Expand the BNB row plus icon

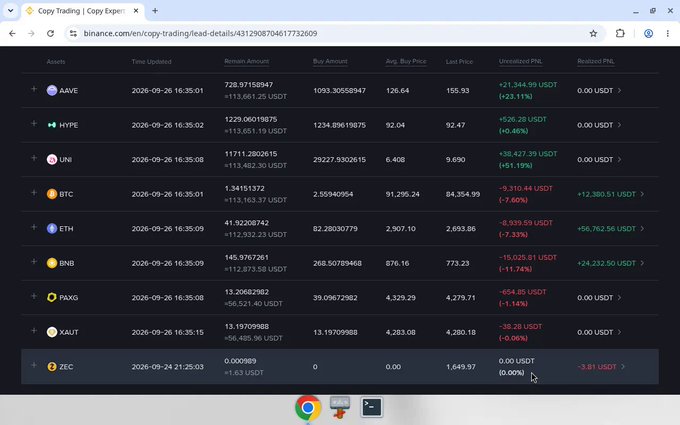click(34, 262)
